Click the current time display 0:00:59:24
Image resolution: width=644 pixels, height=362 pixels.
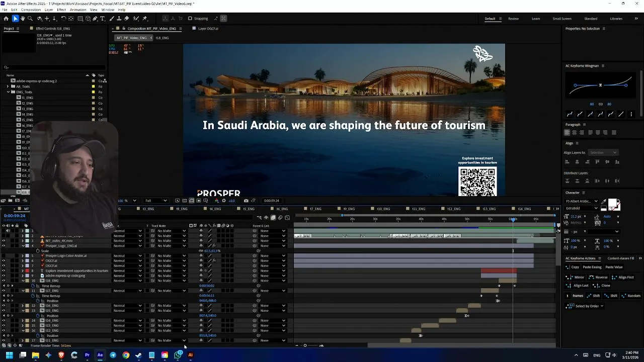coord(15,216)
